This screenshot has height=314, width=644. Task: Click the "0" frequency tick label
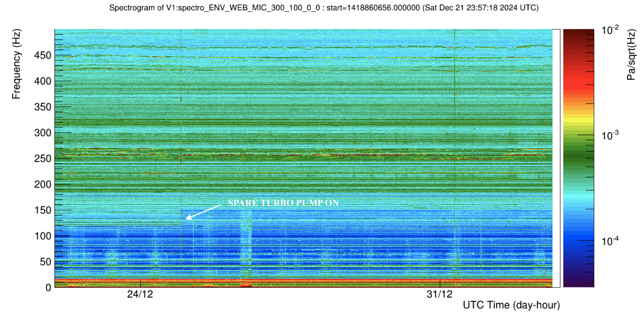[x=48, y=287]
